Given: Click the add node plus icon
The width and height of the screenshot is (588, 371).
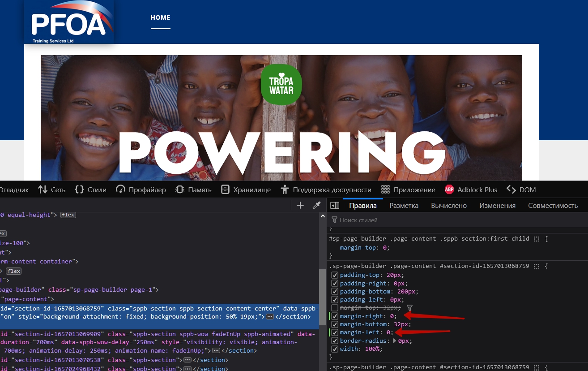Looking at the screenshot, I should 300,205.
